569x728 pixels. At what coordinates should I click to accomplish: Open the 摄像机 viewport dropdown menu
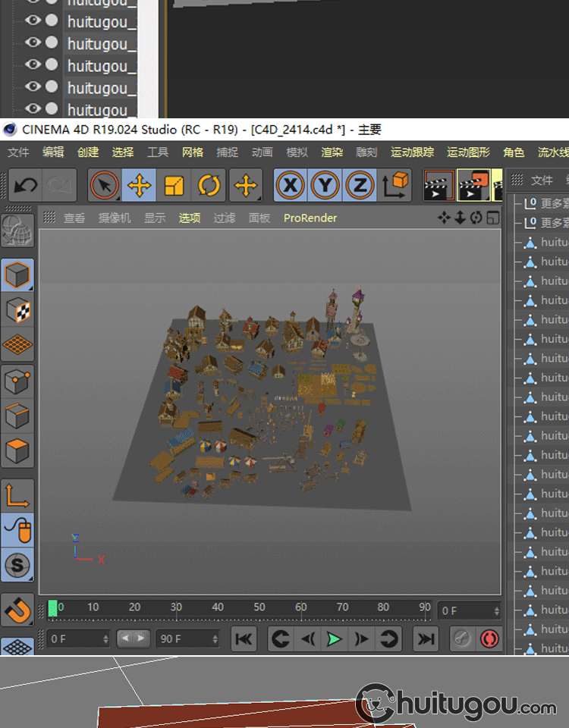114,218
